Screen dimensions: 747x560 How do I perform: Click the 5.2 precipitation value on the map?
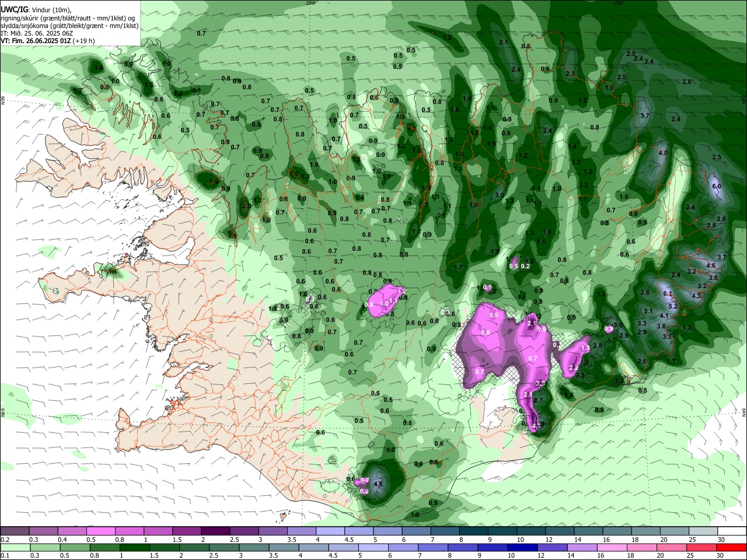pyautogui.click(x=672, y=306)
